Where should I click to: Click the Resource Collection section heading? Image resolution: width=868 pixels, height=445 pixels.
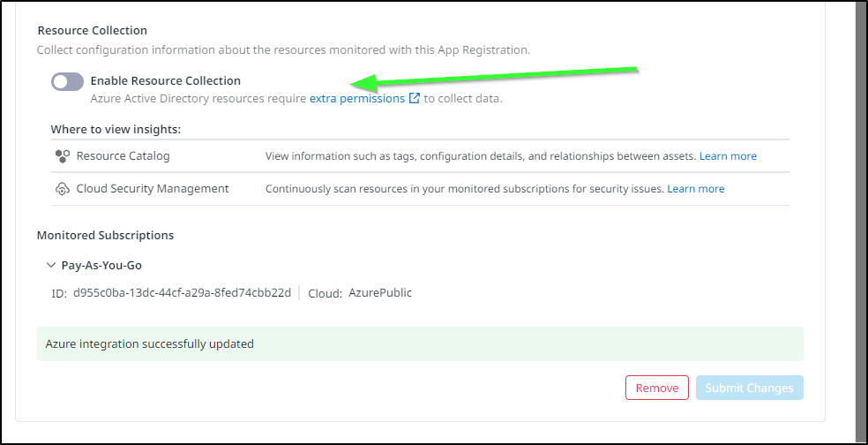pyautogui.click(x=92, y=31)
